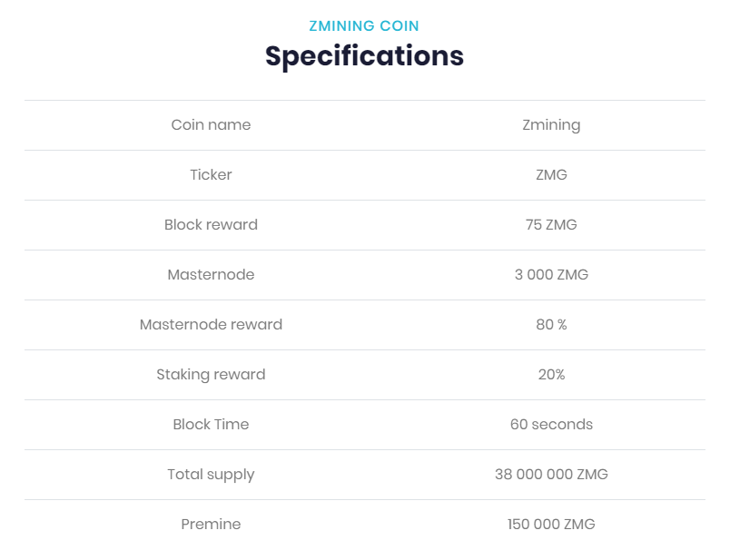Click the Specifications title
730x560 pixels.
[x=364, y=56]
